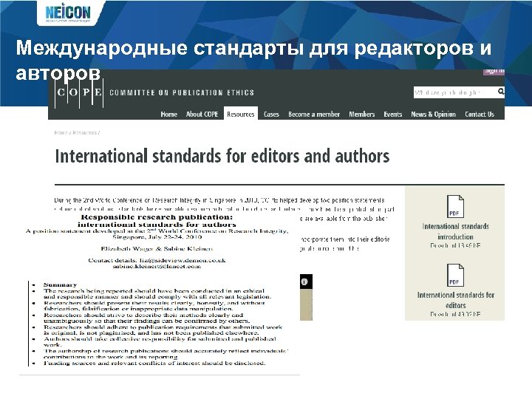The height and width of the screenshot is (399, 532).
Task: Open the About COPE menu item
Action: click(x=202, y=115)
